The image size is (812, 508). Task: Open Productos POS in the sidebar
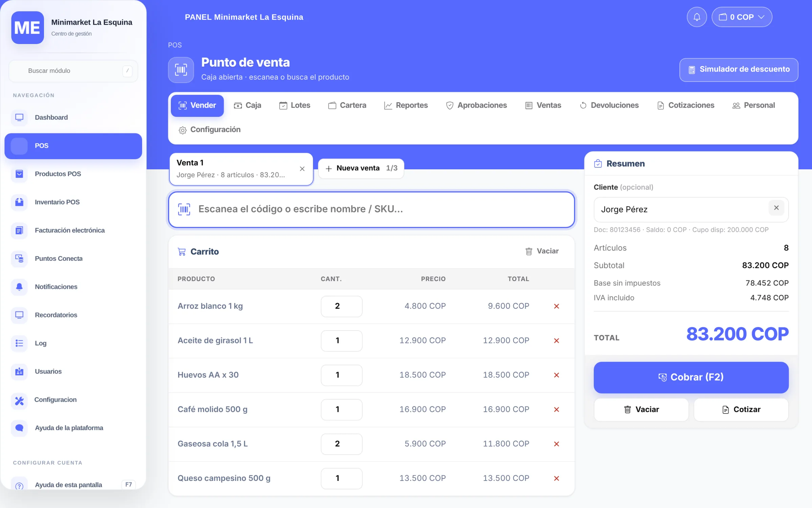(x=73, y=174)
